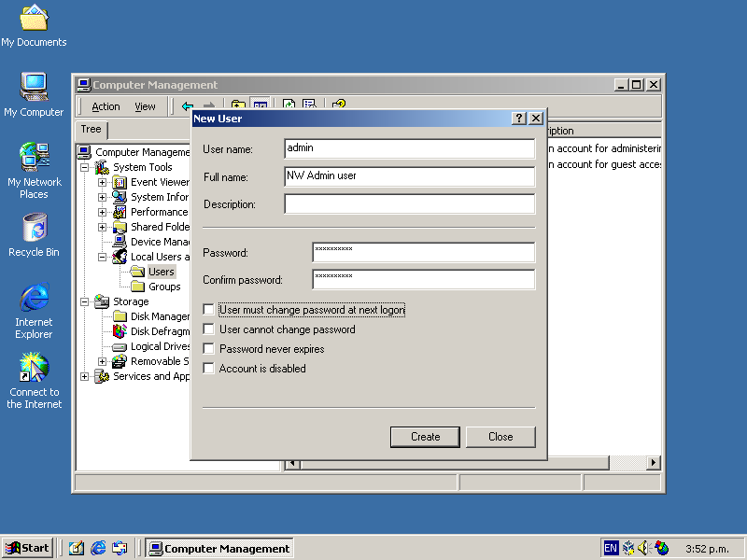Image resolution: width=747 pixels, height=560 pixels.
Task: Click the Help toolbar icon
Action: [339, 105]
